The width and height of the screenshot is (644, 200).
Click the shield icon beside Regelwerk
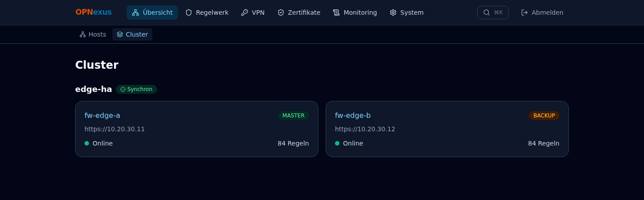click(189, 12)
